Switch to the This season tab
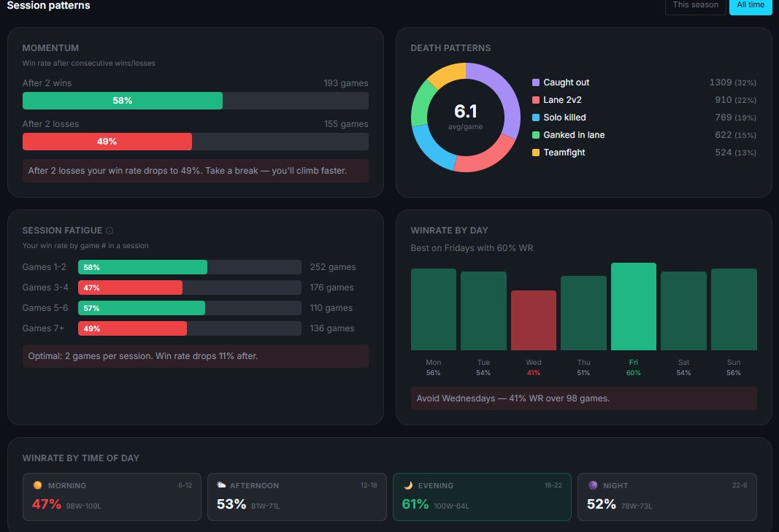The width and height of the screenshot is (779, 532). 696,5
